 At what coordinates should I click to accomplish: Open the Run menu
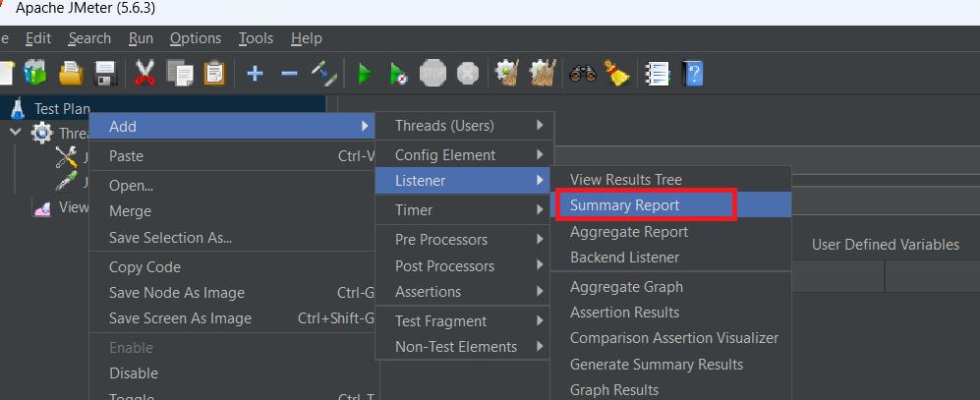click(141, 38)
